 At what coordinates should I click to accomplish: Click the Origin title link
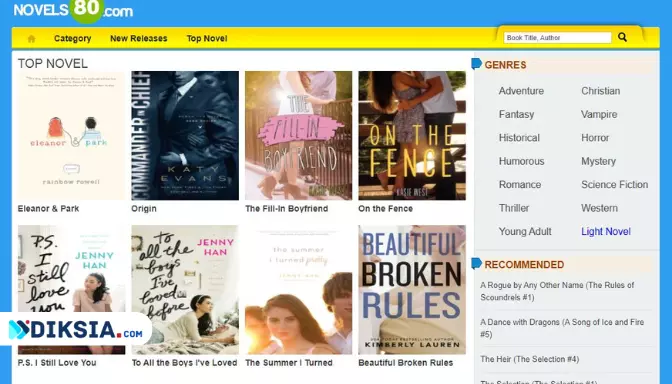(144, 209)
